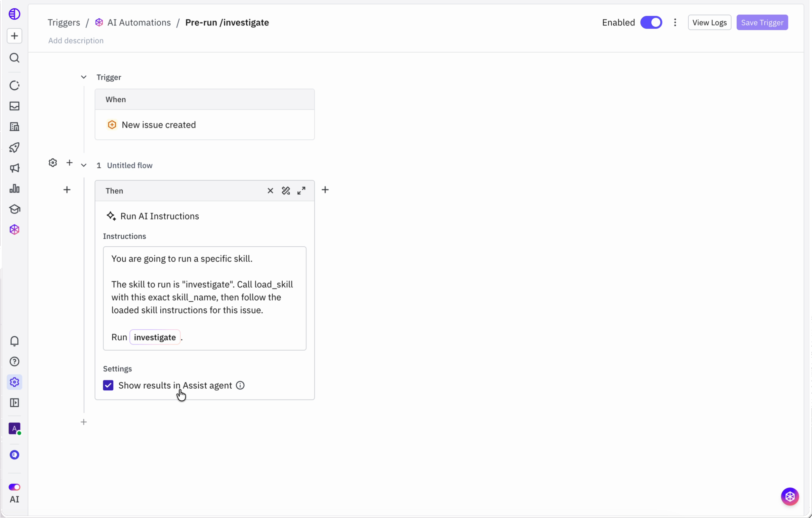Open the three-dot more options menu
Image resolution: width=812 pixels, height=518 pixels.
tap(675, 23)
